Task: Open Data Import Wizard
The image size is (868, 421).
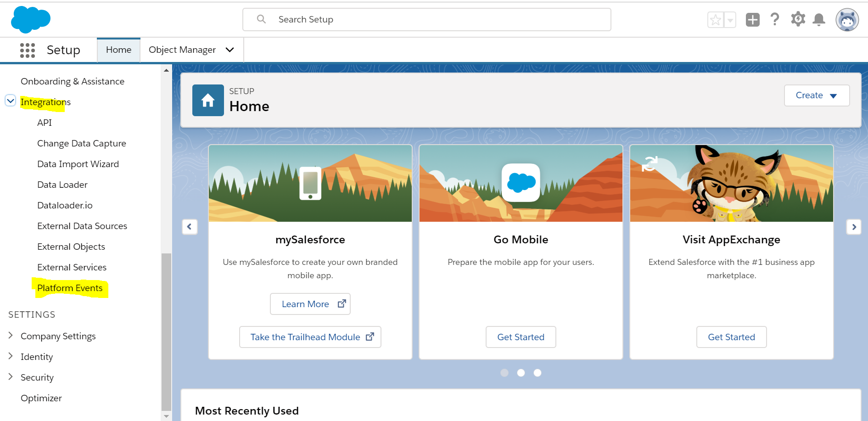Action: point(78,164)
